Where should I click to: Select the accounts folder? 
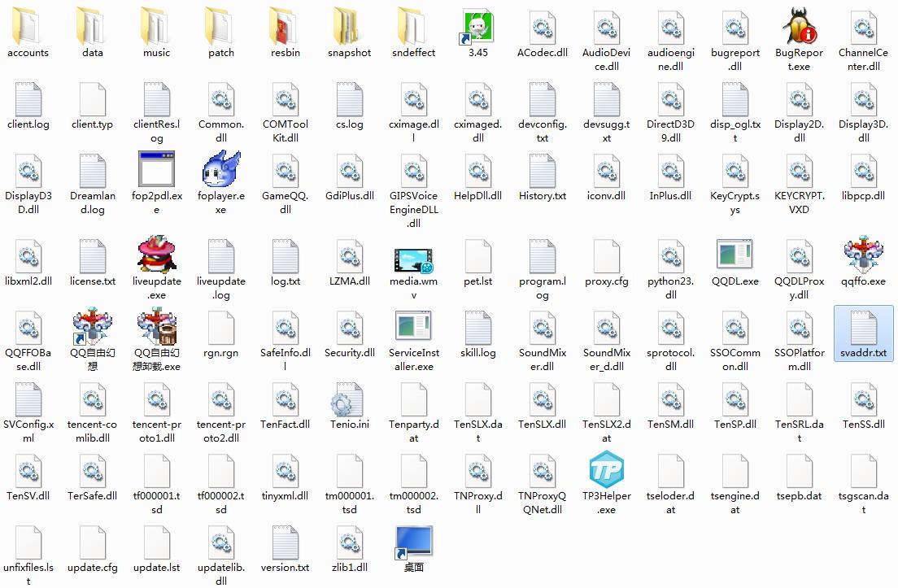pos(28,27)
